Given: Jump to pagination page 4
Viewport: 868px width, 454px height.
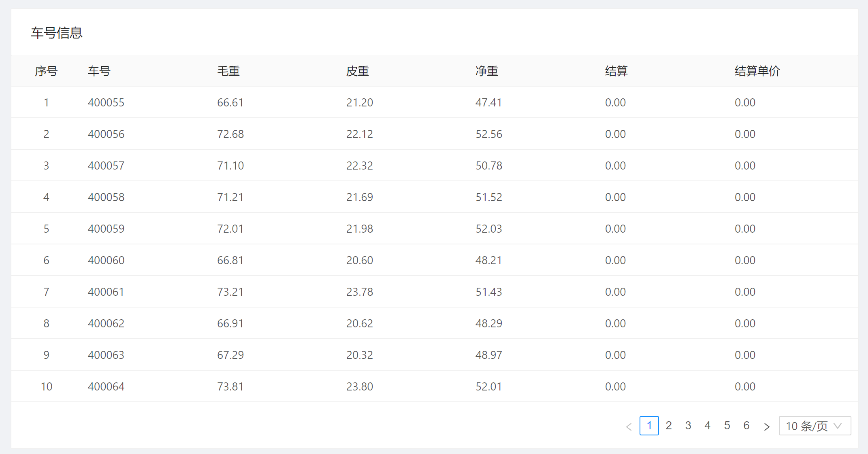Looking at the screenshot, I should pos(708,426).
